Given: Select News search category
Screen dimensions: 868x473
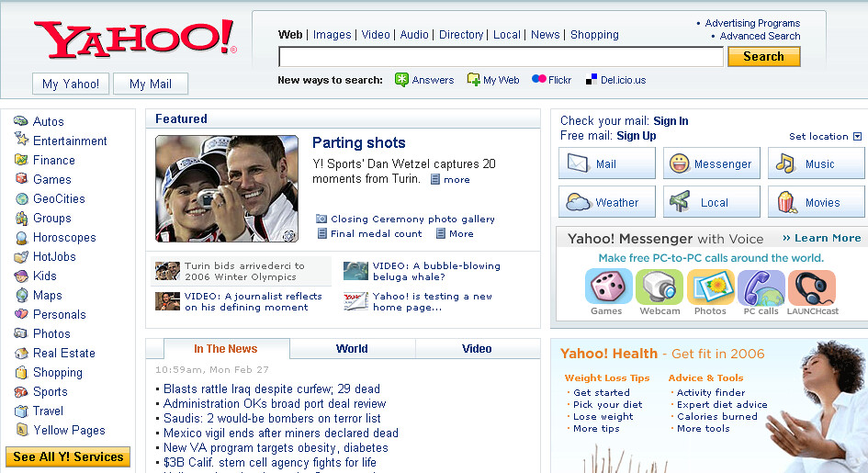Looking at the screenshot, I should point(546,34).
